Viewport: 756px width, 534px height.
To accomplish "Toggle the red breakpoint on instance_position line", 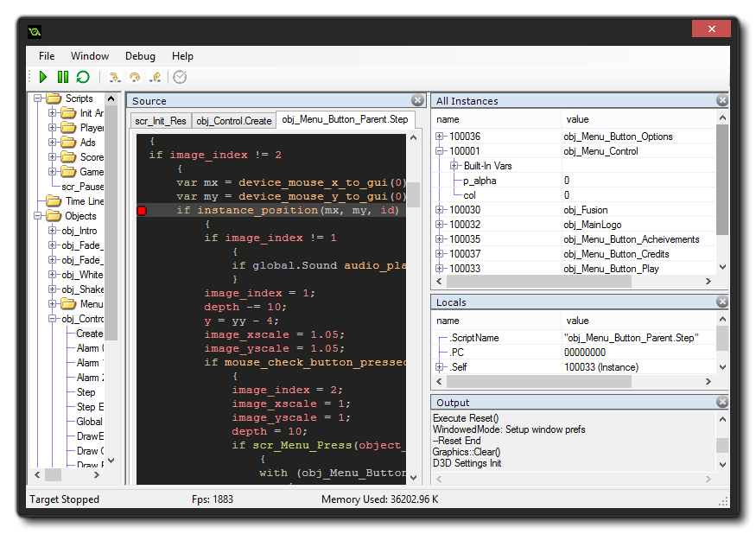I will pyautogui.click(x=142, y=211).
